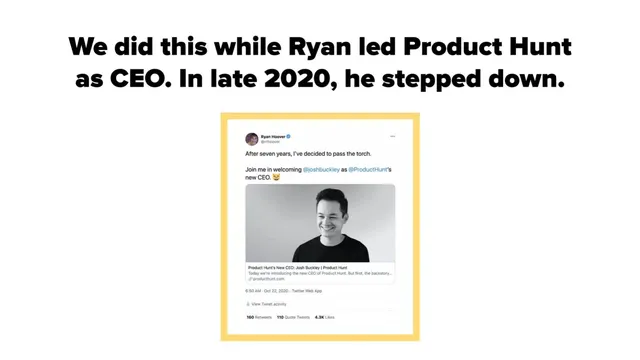Click the Ryan Hoover display name
The image size is (640, 360).
point(273,137)
